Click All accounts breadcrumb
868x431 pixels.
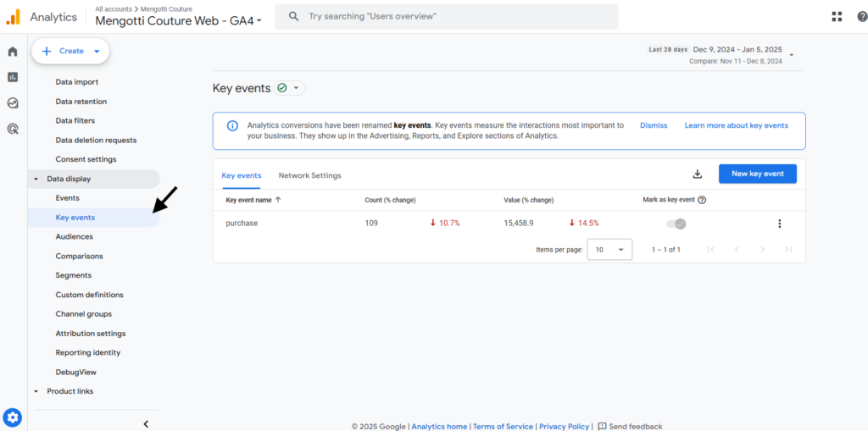[x=113, y=8]
